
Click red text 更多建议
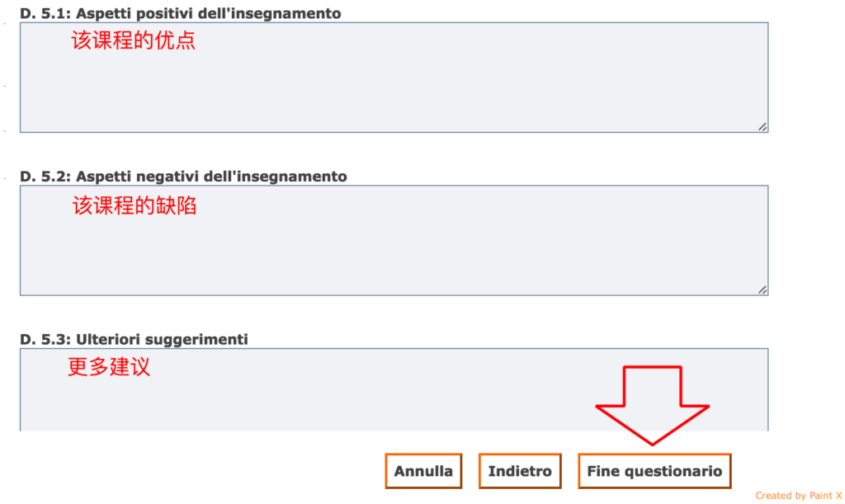tap(109, 367)
